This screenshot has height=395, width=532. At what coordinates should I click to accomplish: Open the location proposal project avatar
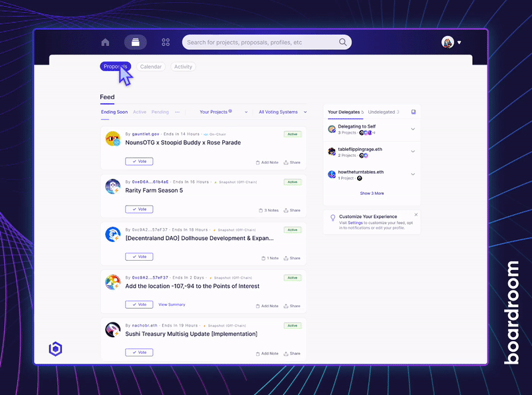pyautogui.click(x=112, y=283)
